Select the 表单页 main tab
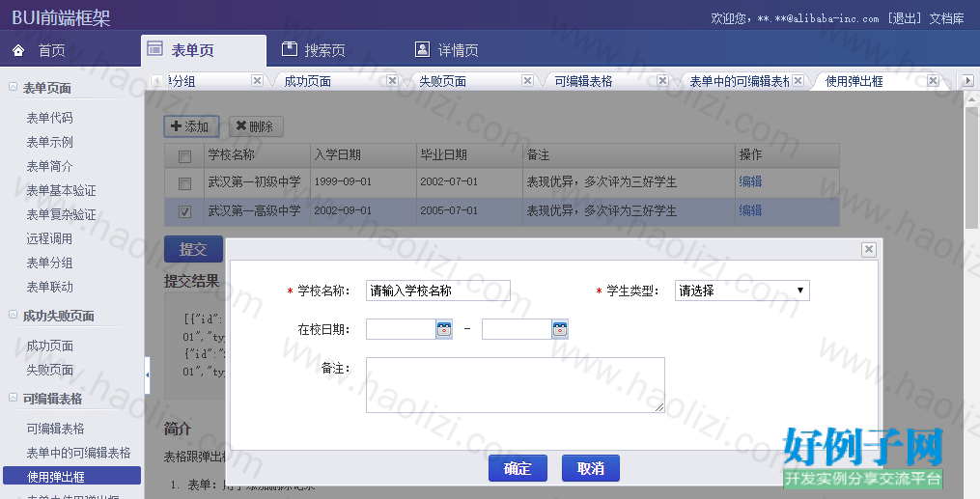The width and height of the screenshot is (980, 499). [204, 50]
